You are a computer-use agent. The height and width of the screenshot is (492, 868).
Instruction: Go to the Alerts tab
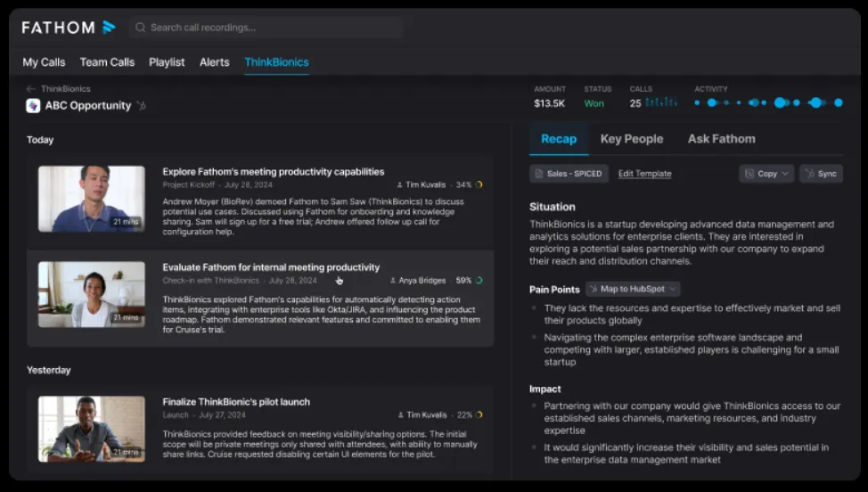214,62
